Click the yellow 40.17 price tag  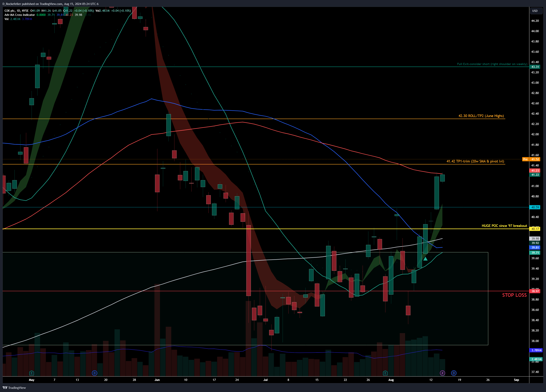pyautogui.click(x=535, y=229)
